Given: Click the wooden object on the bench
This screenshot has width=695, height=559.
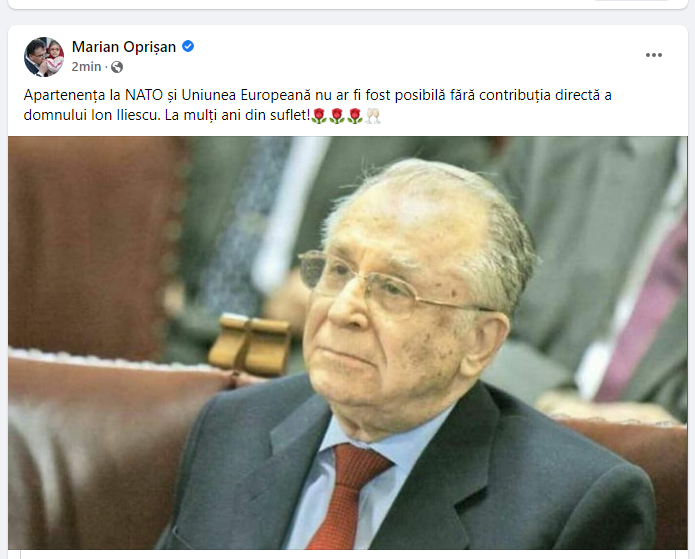Looking at the screenshot, I should (x=249, y=344).
